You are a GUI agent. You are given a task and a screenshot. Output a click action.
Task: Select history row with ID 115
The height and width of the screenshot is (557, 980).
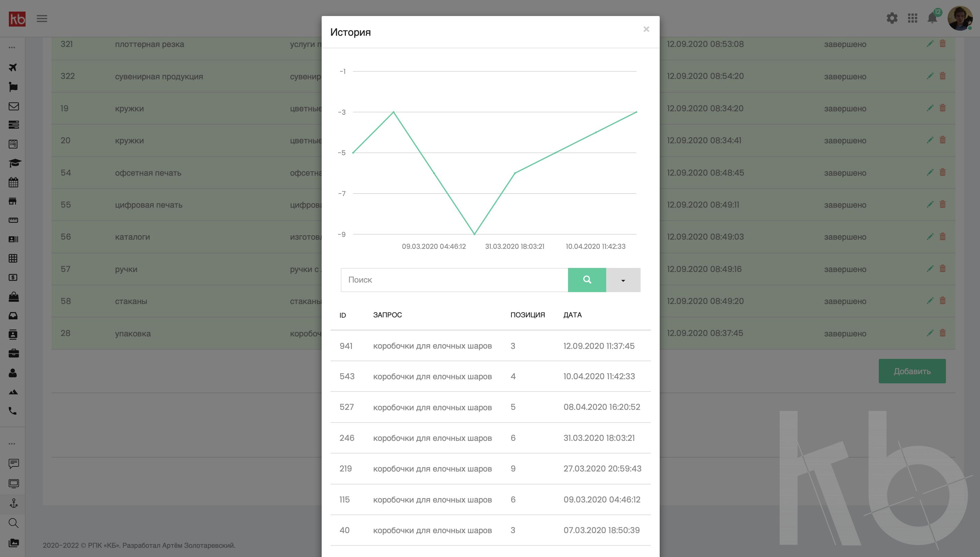pos(490,499)
